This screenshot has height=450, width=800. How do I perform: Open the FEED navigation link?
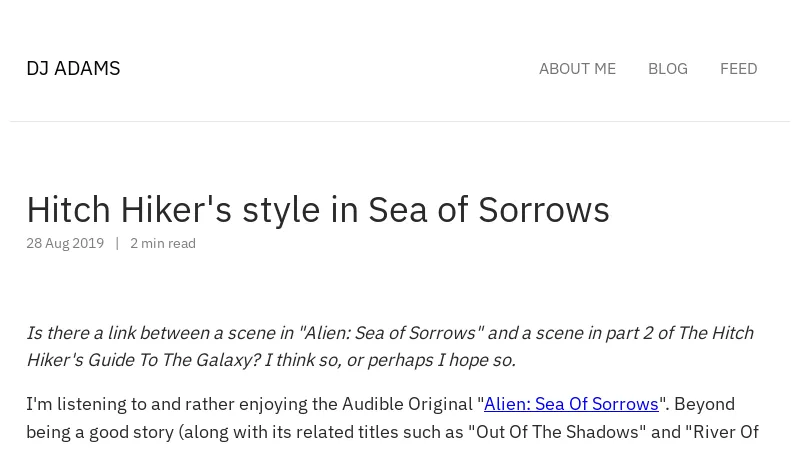click(738, 69)
